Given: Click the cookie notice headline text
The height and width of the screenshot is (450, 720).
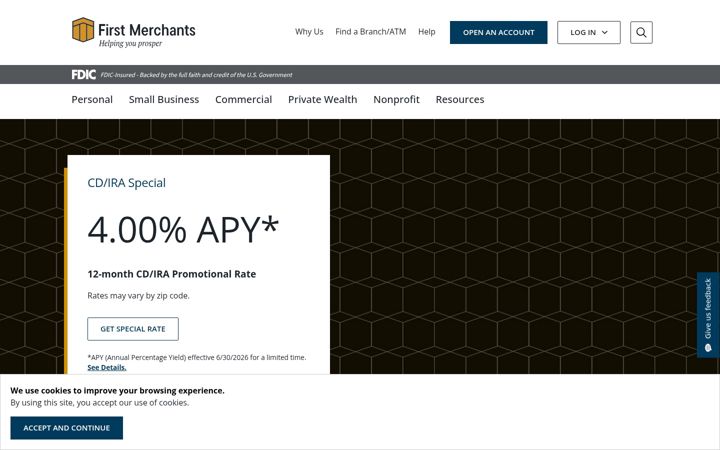Looking at the screenshot, I should (117, 391).
